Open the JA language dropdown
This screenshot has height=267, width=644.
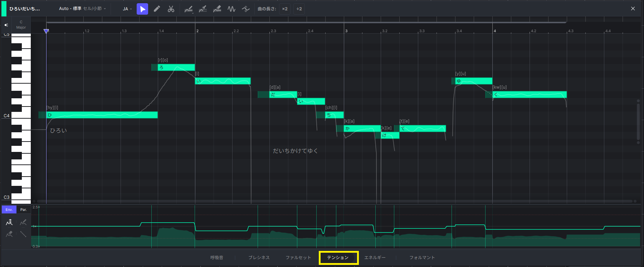coord(127,9)
